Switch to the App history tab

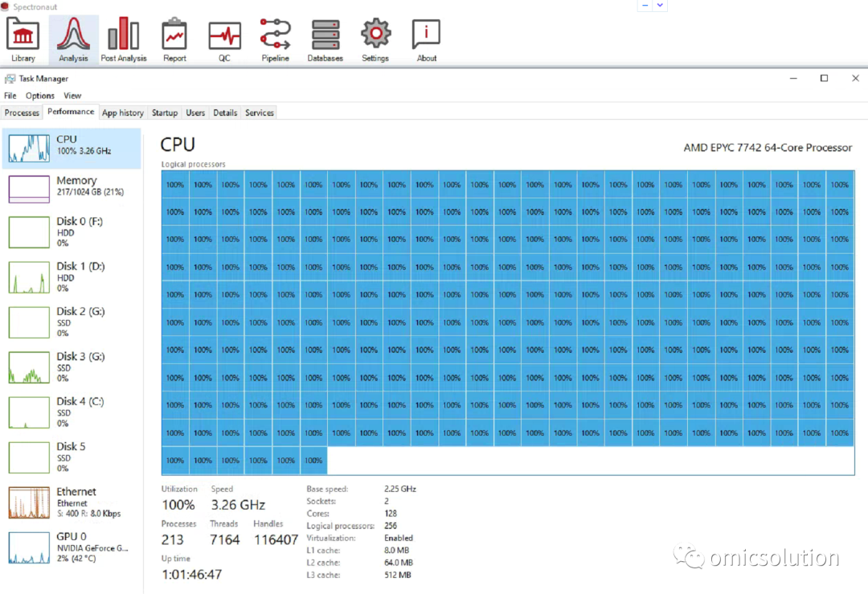(x=123, y=113)
